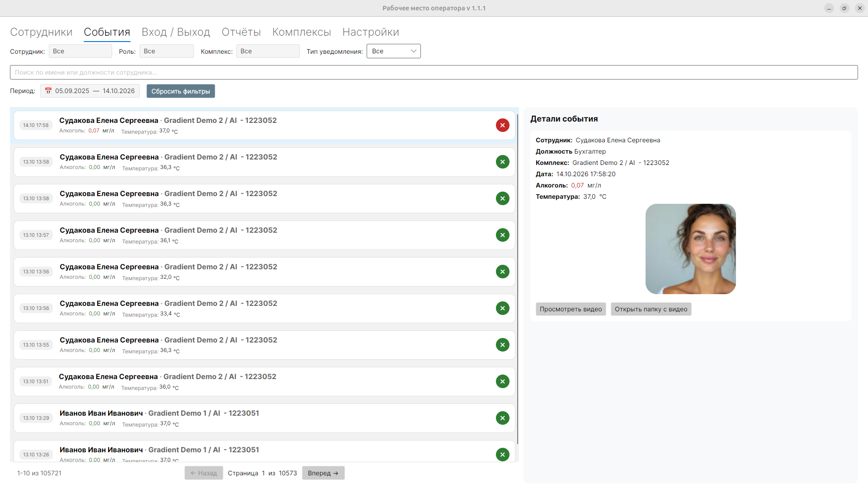
Task: Click the Назад pagination button
Action: click(204, 473)
